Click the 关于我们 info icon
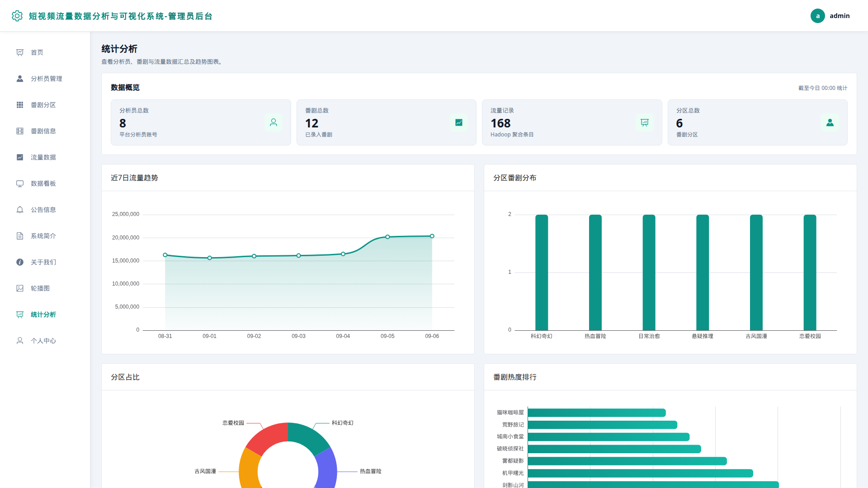868x488 pixels. [x=20, y=262]
